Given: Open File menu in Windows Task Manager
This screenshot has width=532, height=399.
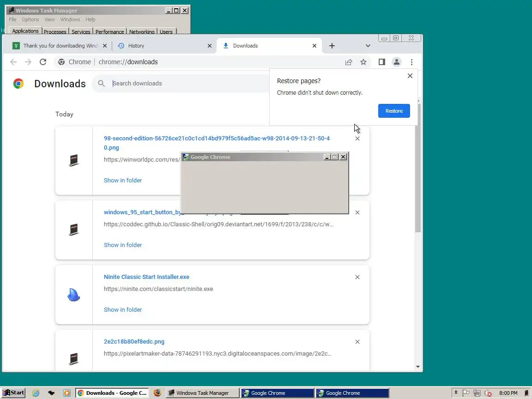Looking at the screenshot, I should (x=12, y=20).
